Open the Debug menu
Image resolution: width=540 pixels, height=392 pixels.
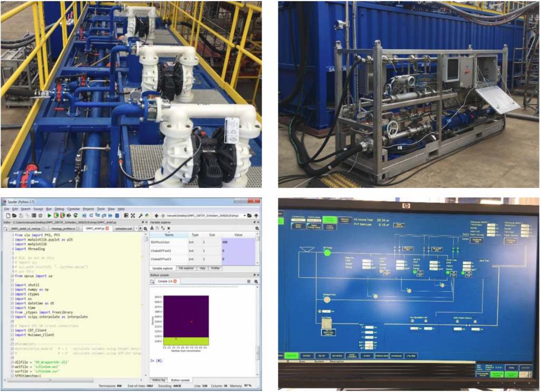click(60, 209)
